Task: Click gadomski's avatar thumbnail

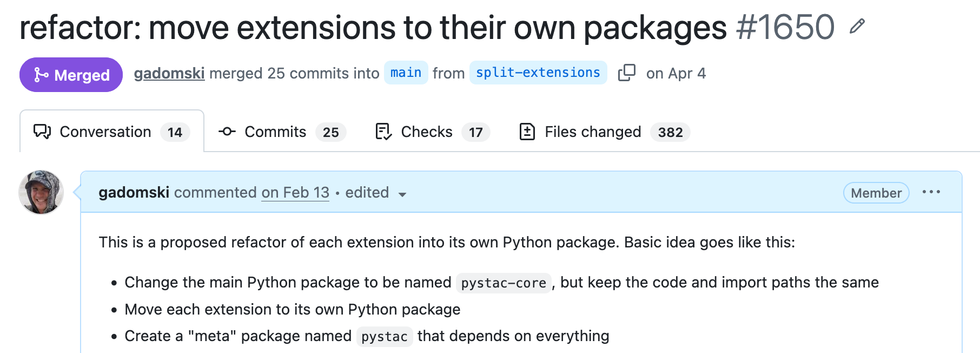Action: point(41,192)
